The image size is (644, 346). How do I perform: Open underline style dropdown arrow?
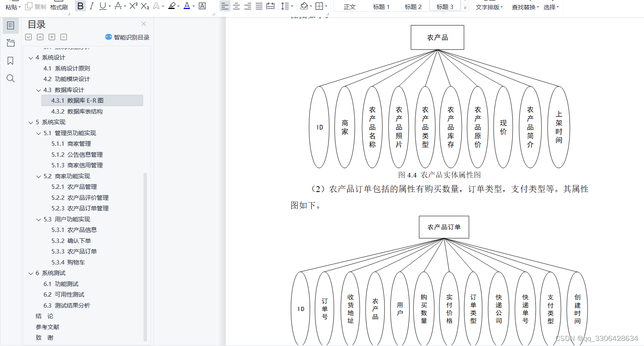(110, 6)
